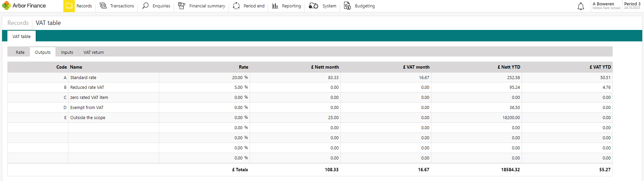The height and width of the screenshot is (181, 644).
Task: Click the £ VAT month column header
Action: (416, 67)
